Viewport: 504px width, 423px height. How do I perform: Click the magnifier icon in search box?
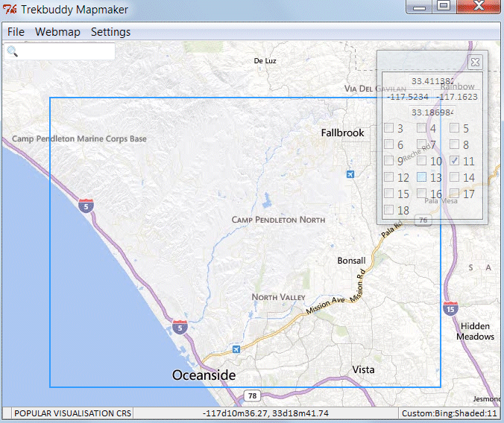pos(13,52)
